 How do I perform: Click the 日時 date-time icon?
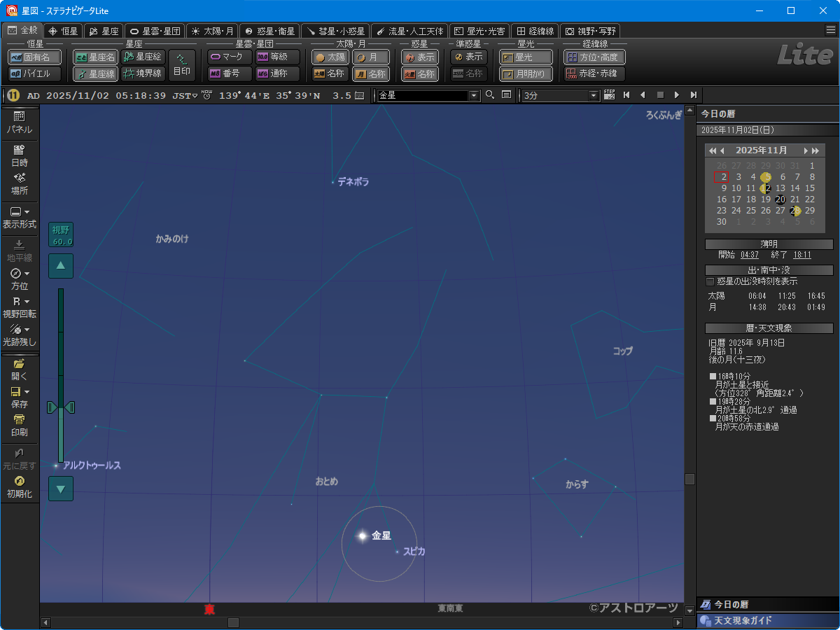click(x=19, y=155)
